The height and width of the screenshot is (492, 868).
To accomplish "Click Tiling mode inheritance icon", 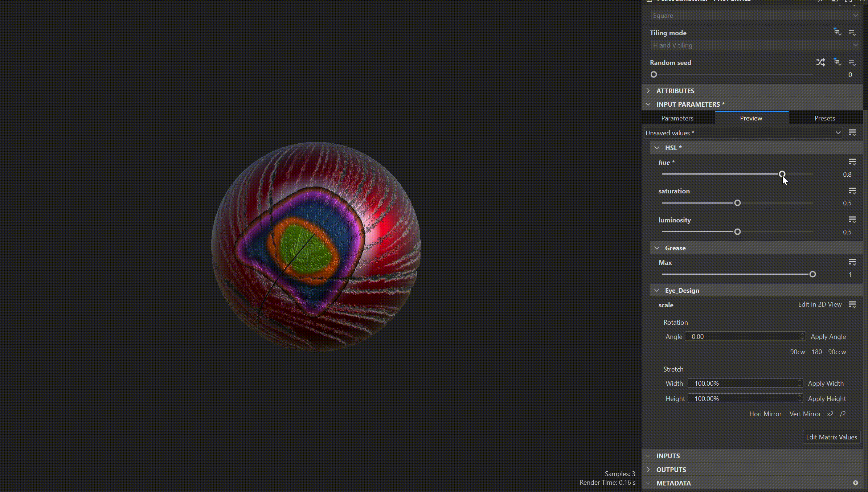I will pos(837,32).
